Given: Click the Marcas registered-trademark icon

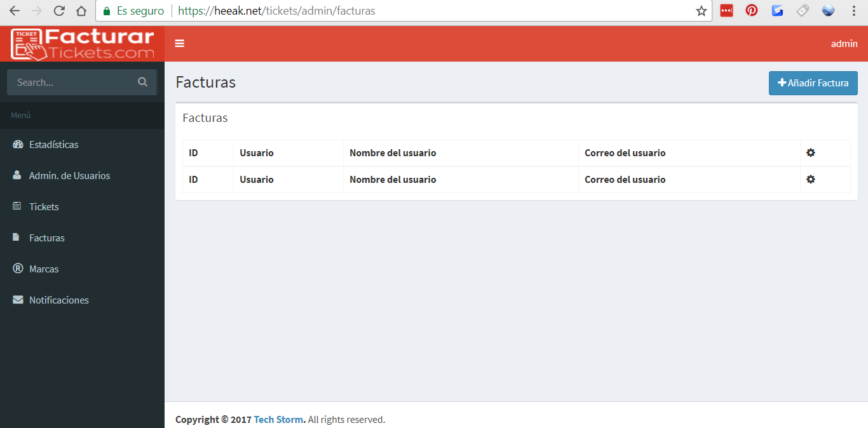Looking at the screenshot, I should pyautogui.click(x=18, y=269).
